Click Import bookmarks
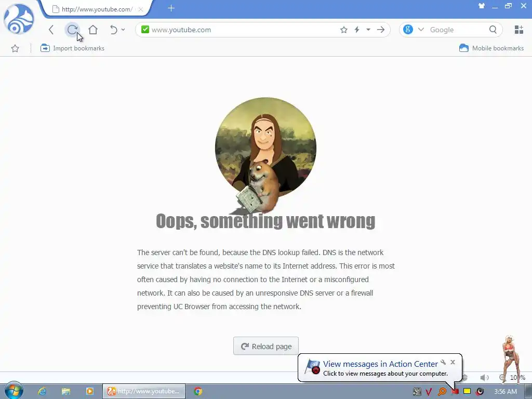Image resolution: width=532 pixels, height=399 pixels. (72, 48)
